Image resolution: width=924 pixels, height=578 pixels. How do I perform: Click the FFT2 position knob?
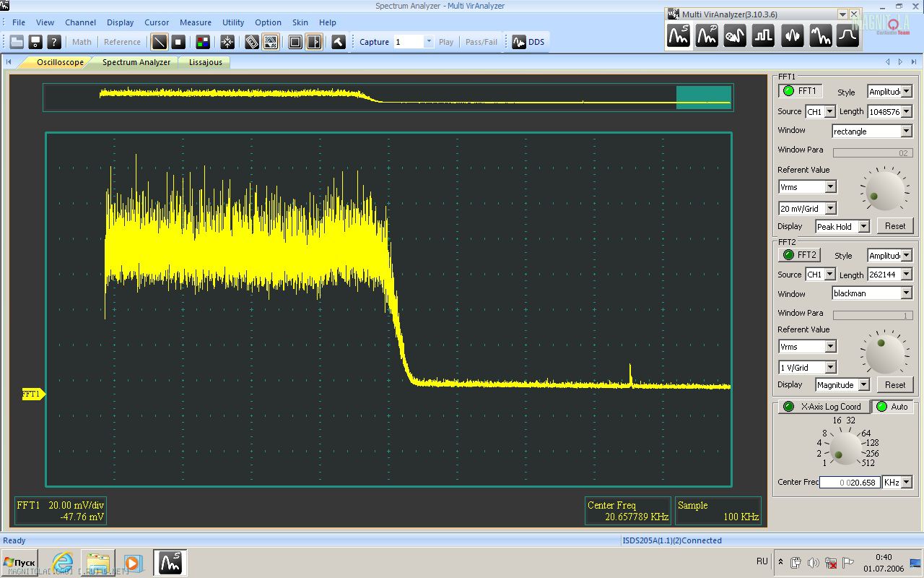click(x=884, y=353)
